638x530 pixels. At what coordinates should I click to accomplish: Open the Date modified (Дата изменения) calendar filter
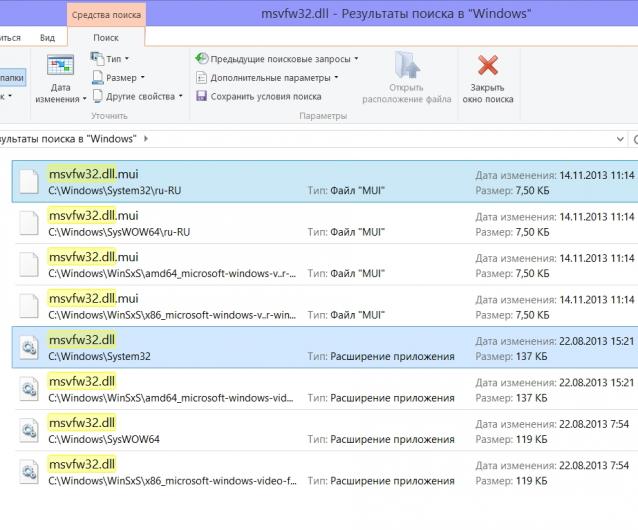[60, 65]
